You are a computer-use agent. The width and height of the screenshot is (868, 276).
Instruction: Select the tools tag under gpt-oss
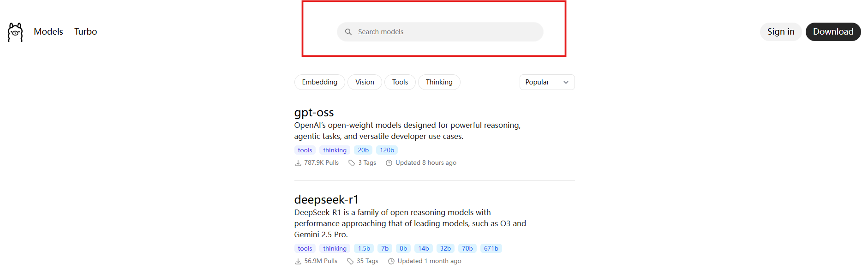(305, 150)
